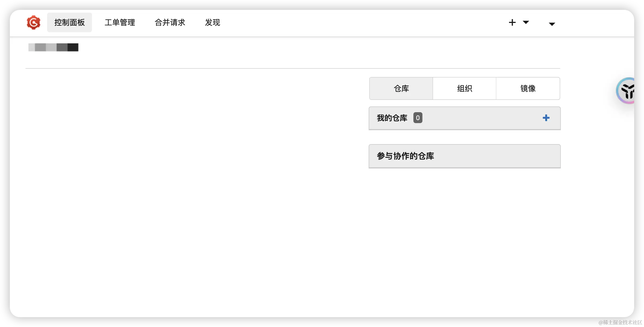This screenshot has width=644, height=327.
Task: Expand the 我的仓库 panel header
Action: pos(464,118)
